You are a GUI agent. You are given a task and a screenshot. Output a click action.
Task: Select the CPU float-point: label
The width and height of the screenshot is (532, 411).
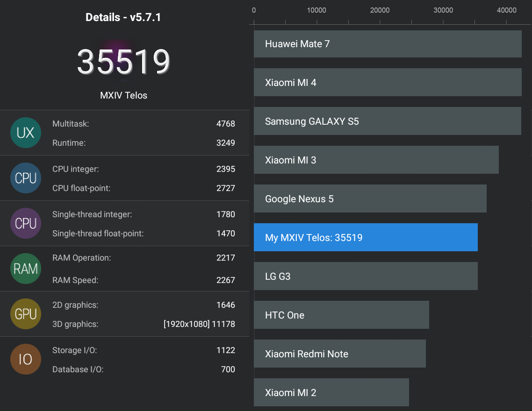(81, 188)
